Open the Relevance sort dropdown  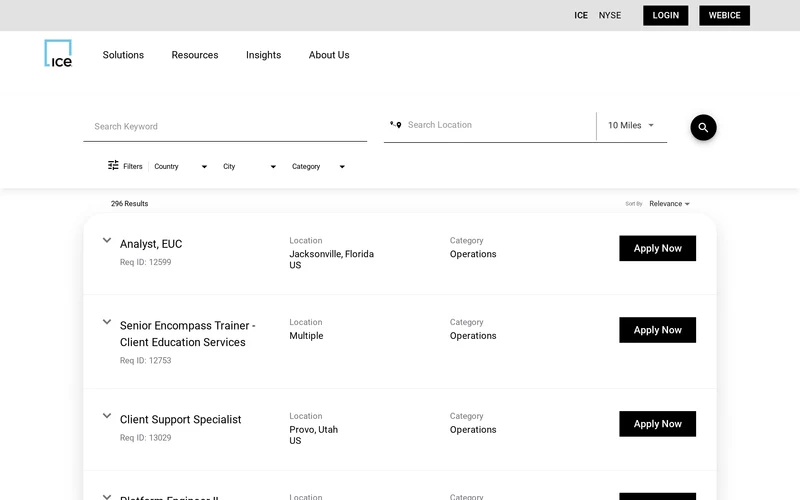point(669,204)
